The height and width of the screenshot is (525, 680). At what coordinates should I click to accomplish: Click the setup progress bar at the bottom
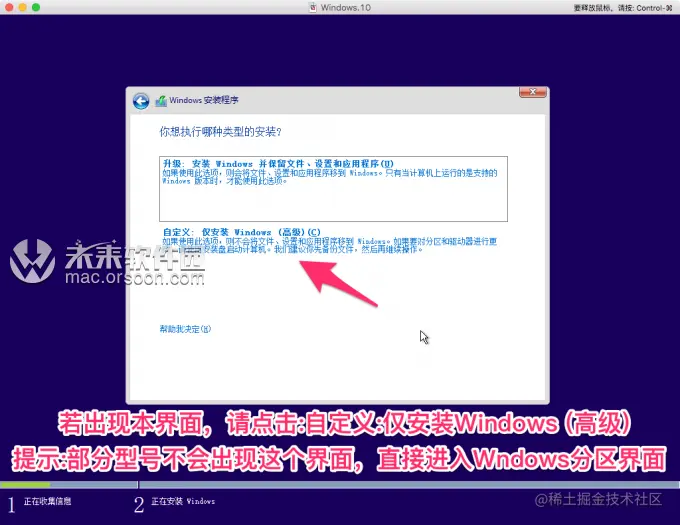pos(340,485)
